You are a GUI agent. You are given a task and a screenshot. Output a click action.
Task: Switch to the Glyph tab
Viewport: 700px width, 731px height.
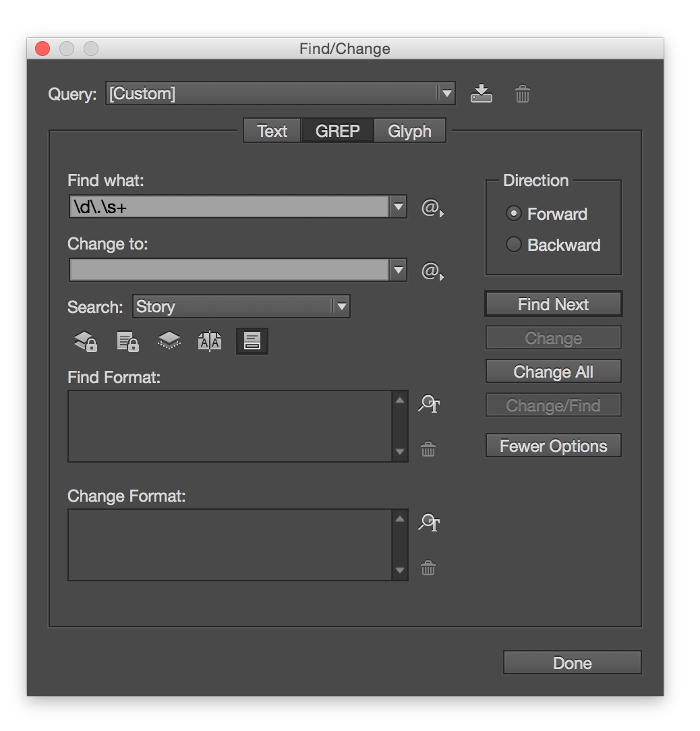[409, 131]
